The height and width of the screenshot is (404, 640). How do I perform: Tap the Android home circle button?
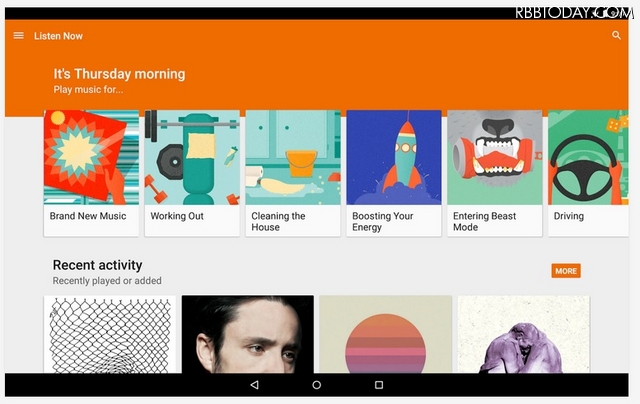317,384
